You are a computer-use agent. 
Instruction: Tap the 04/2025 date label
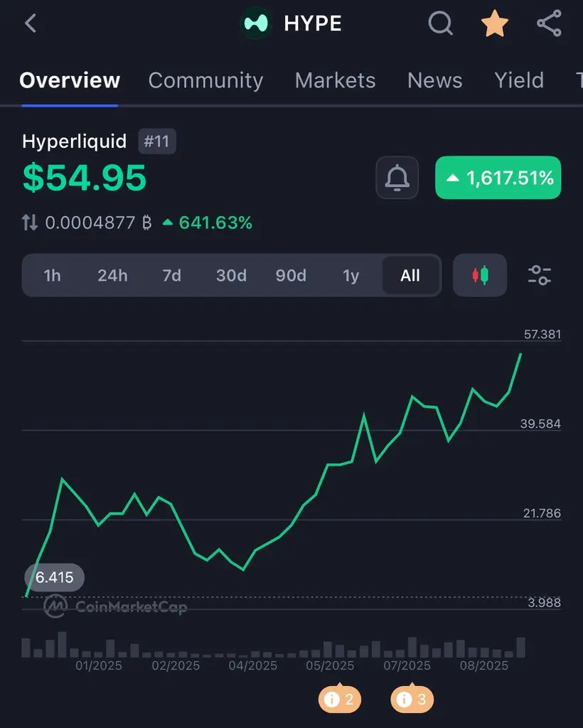click(x=252, y=665)
